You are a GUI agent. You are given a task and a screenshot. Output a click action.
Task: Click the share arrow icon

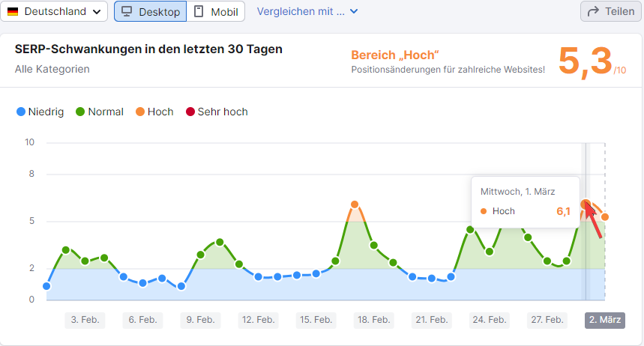pyautogui.click(x=593, y=12)
